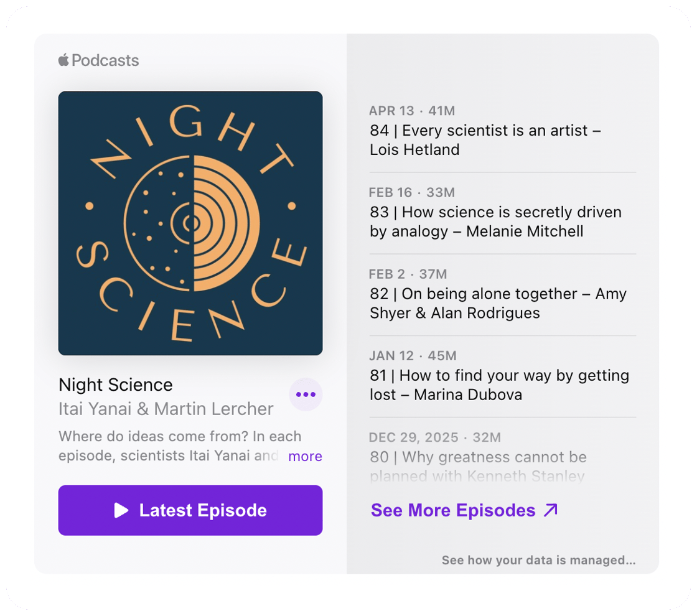Click authors Itai Yanai & Martin Lercher
The height and width of the screenshot is (616, 697).
166,409
